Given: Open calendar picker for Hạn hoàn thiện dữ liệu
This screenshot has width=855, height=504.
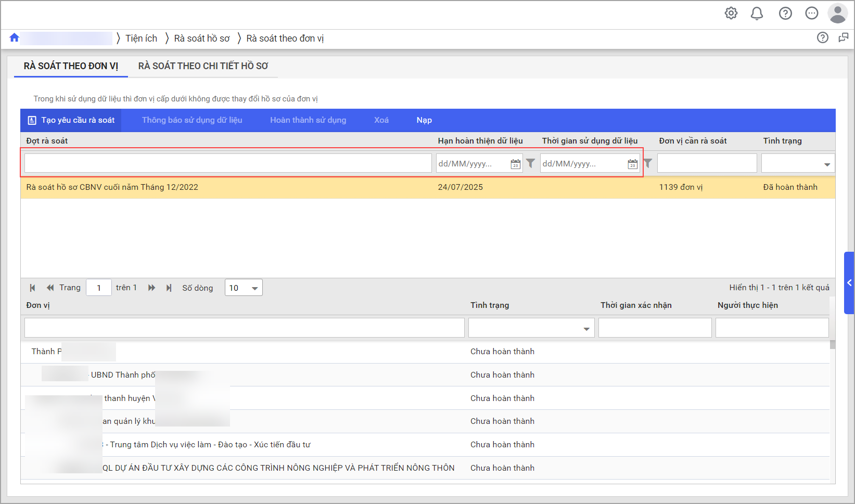Looking at the screenshot, I should click(x=515, y=164).
